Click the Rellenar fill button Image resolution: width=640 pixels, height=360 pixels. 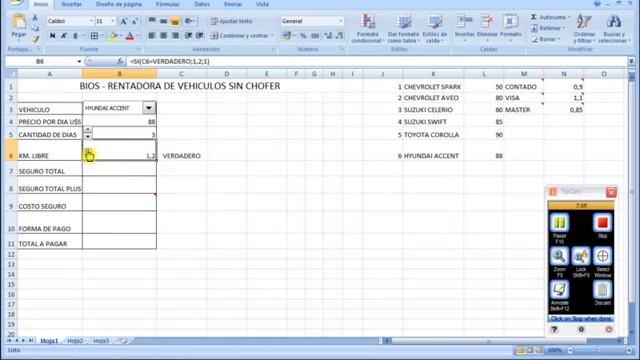[548, 28]
